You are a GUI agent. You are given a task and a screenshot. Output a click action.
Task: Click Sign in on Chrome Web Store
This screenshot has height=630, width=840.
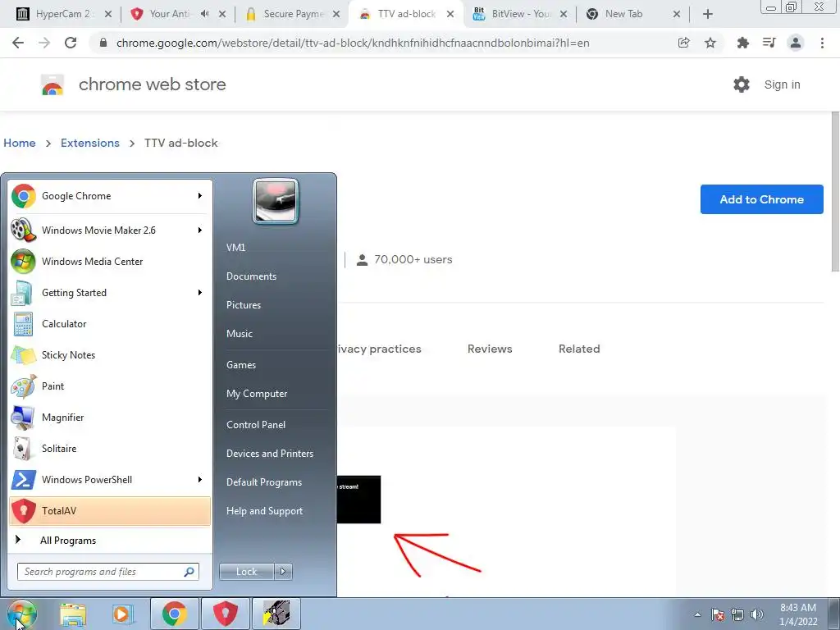[782, 84]
